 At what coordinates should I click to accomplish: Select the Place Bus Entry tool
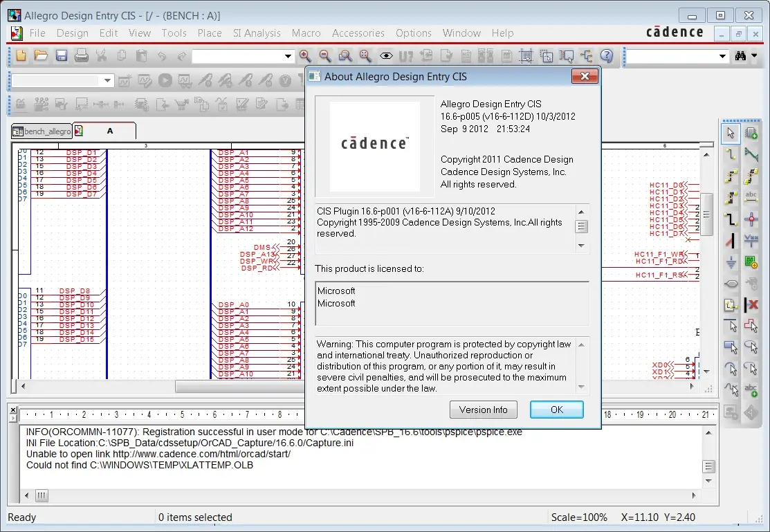click(731, 241)
